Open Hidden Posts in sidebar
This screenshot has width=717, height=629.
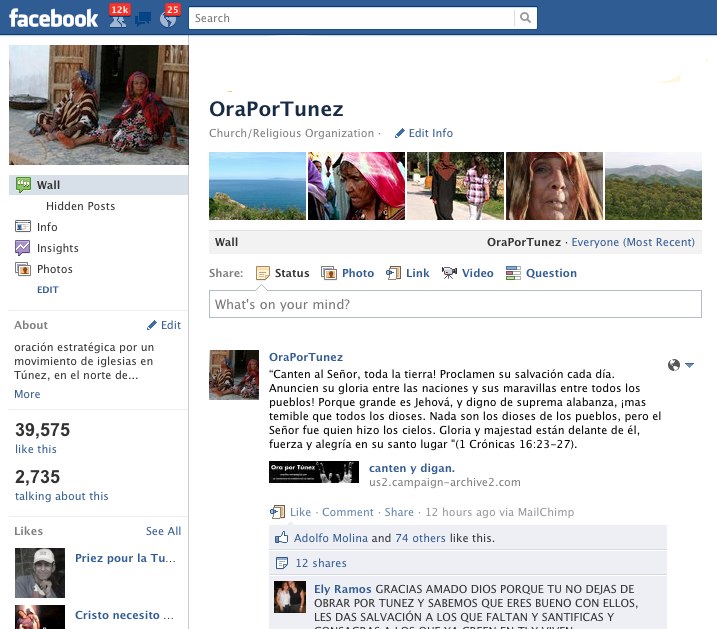click(x=80, y=206)
